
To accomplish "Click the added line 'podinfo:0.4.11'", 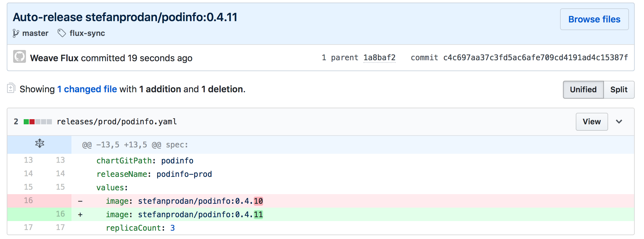I will pyautogui.click(x=353, y=214).
